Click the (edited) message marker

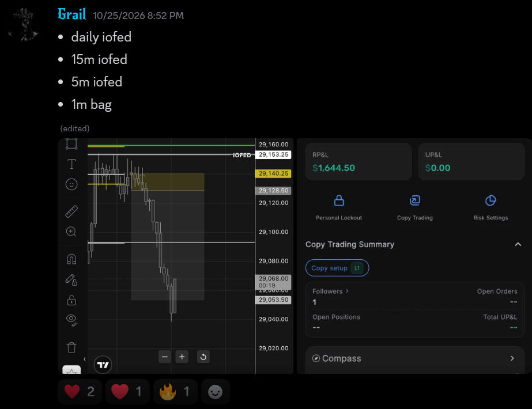click(75, 128)
